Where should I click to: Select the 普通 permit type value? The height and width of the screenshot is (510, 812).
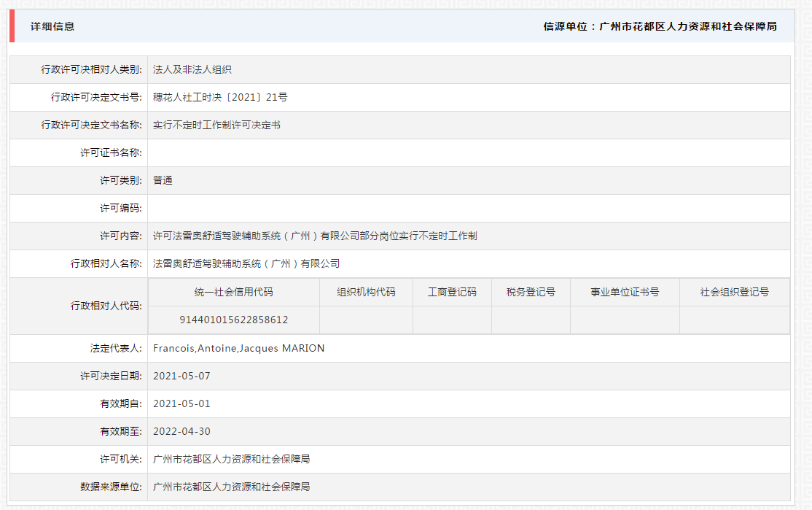point(163,180)
